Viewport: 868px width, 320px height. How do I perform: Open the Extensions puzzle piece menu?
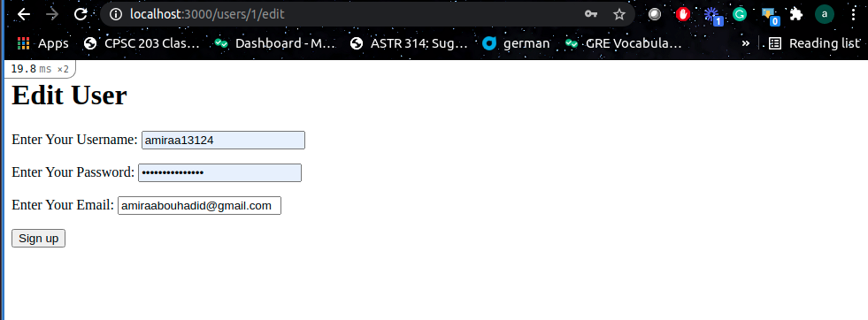coord(796,14)
